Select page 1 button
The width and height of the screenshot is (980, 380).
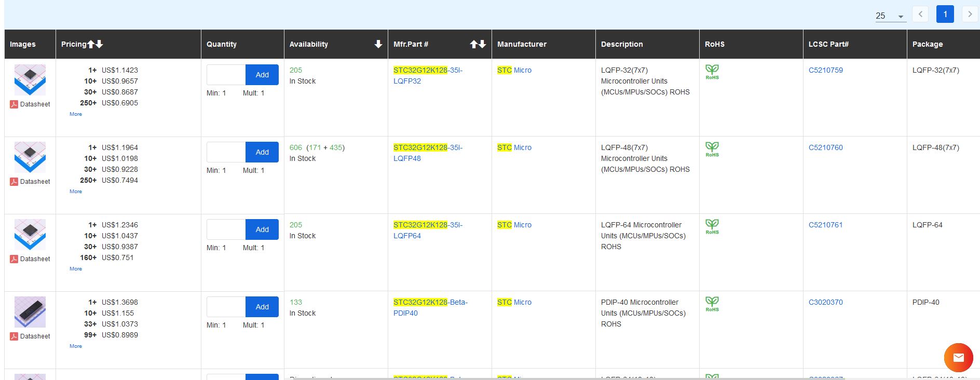(x=945, y=14)
